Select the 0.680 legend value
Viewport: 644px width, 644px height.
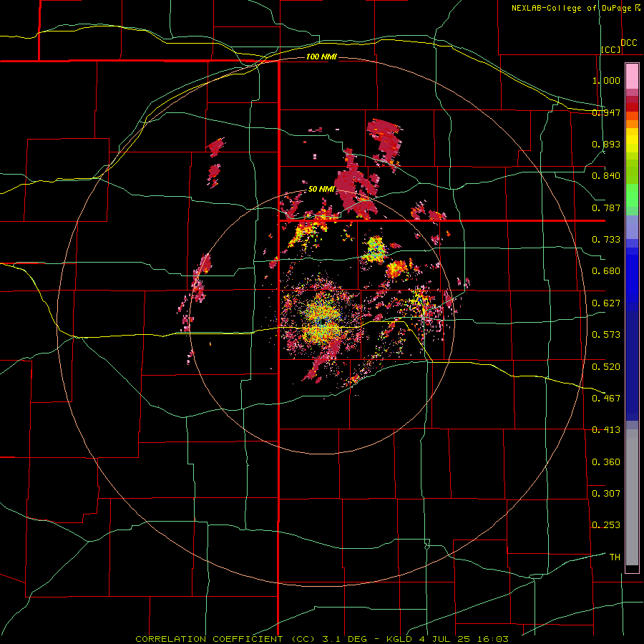(x=606, y=271)
